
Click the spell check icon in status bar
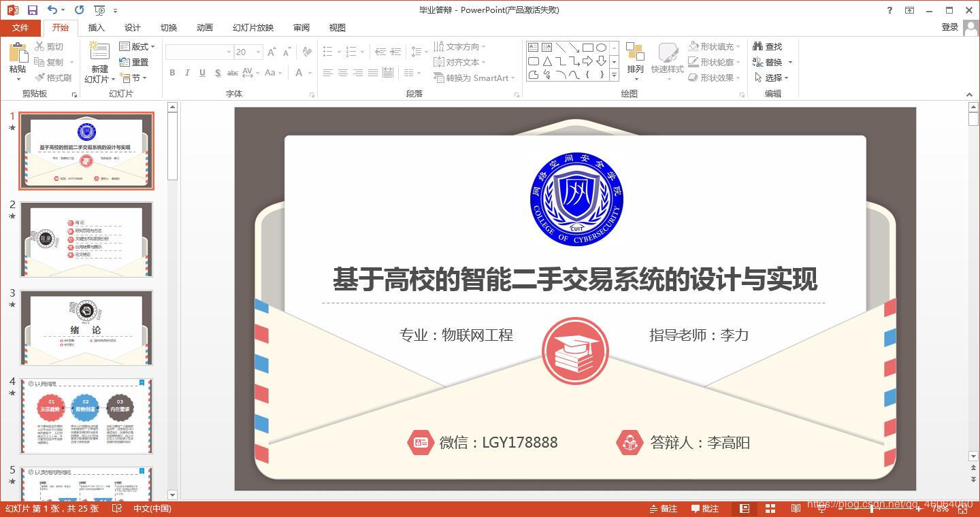[117, 508]
